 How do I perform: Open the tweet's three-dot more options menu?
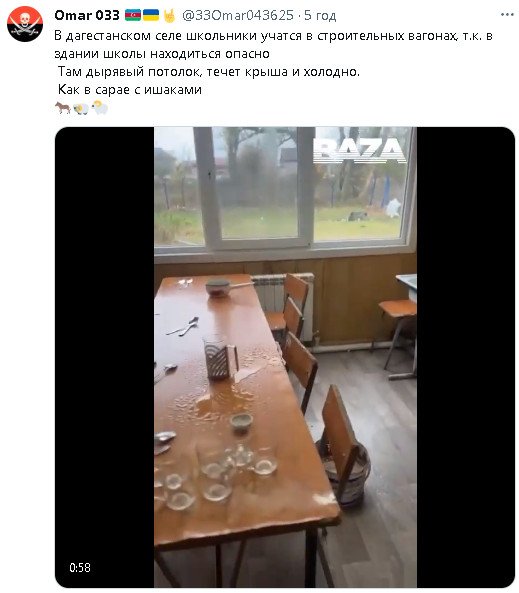click(507, 15)
